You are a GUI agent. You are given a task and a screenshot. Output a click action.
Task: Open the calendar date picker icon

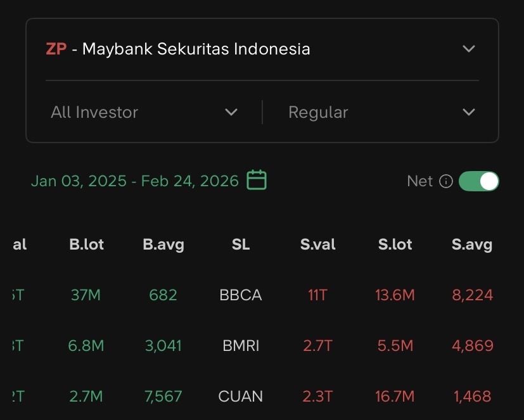point(257,181)
